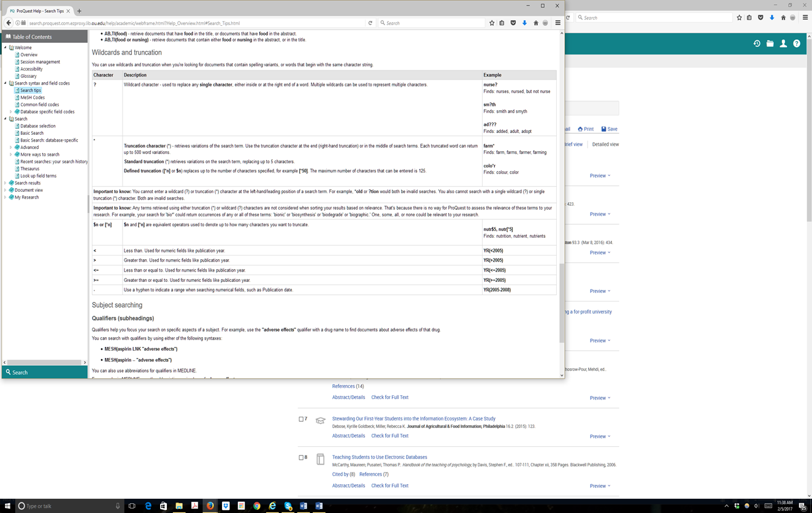The height and width of the screenshot is (513, 812).
Task: Open the user profile icon in teal header
Action: click(783, 44)
